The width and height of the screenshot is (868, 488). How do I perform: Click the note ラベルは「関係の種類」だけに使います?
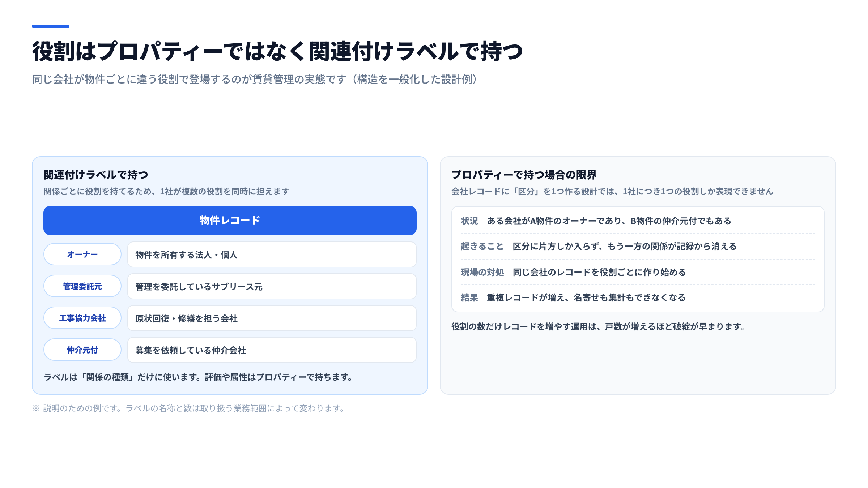(122, 377)
